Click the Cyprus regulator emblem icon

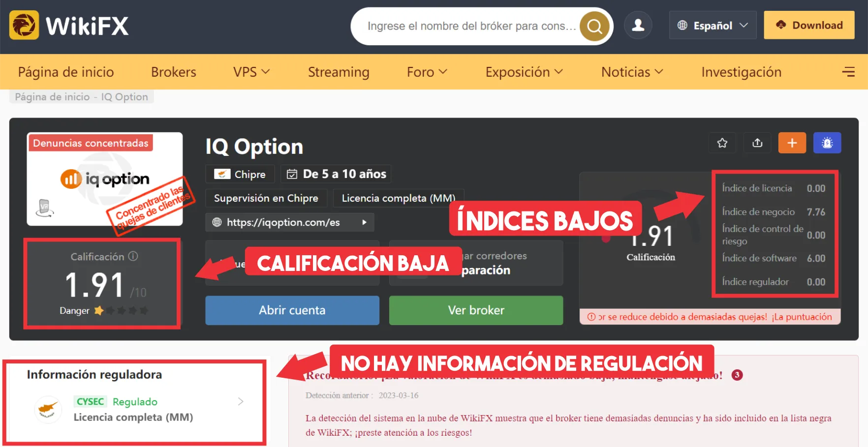pos(48,409)
